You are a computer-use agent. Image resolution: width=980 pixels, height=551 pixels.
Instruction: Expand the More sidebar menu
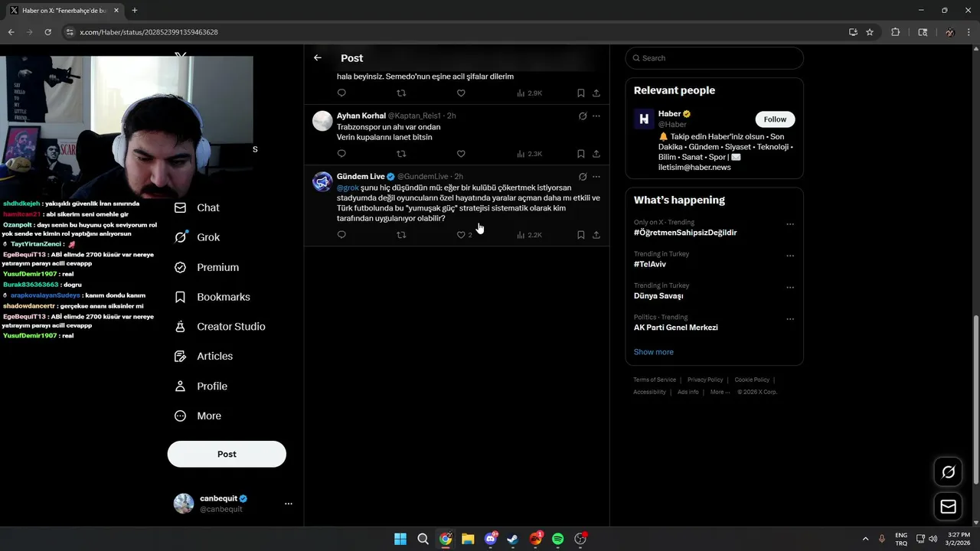coord(198,416)
